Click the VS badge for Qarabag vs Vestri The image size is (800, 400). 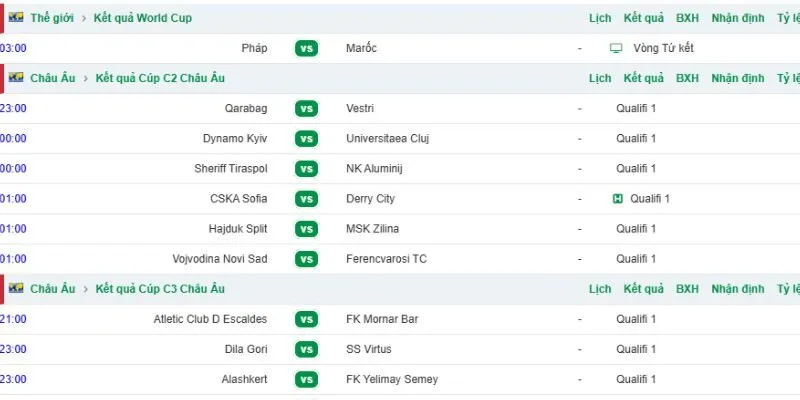coord(306,109)
